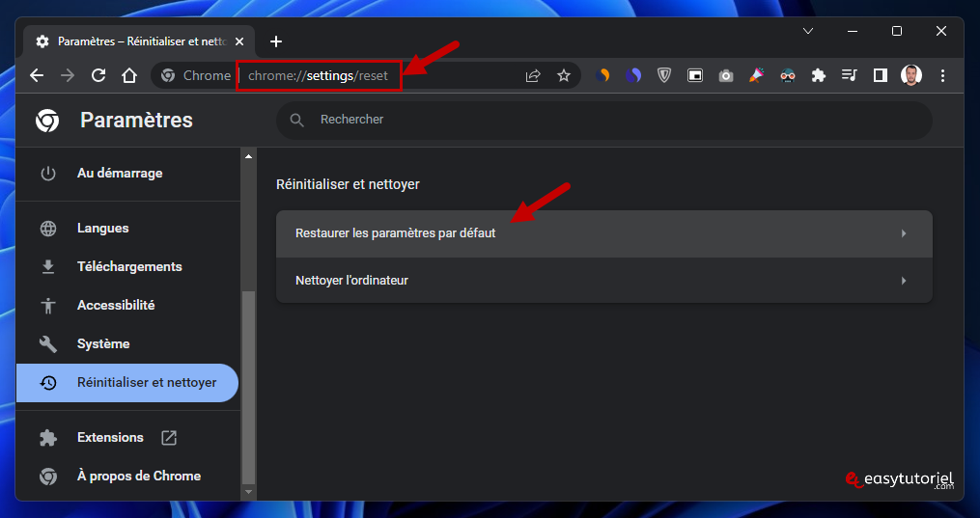Open the profile avatar menu
Image resolution: width=980 pixels, height=518 pixels.
(x=911, y=75)
